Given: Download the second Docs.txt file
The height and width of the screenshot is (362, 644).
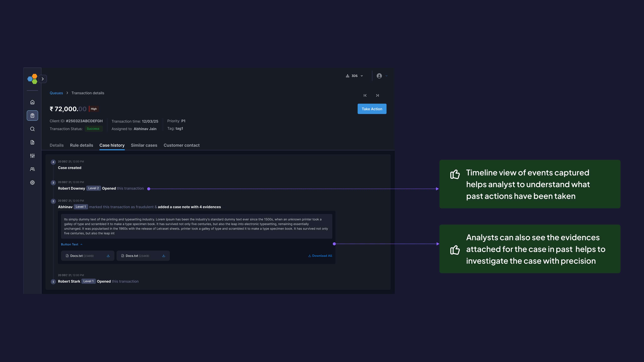Looking at the screenshot, I should point(164,256).
